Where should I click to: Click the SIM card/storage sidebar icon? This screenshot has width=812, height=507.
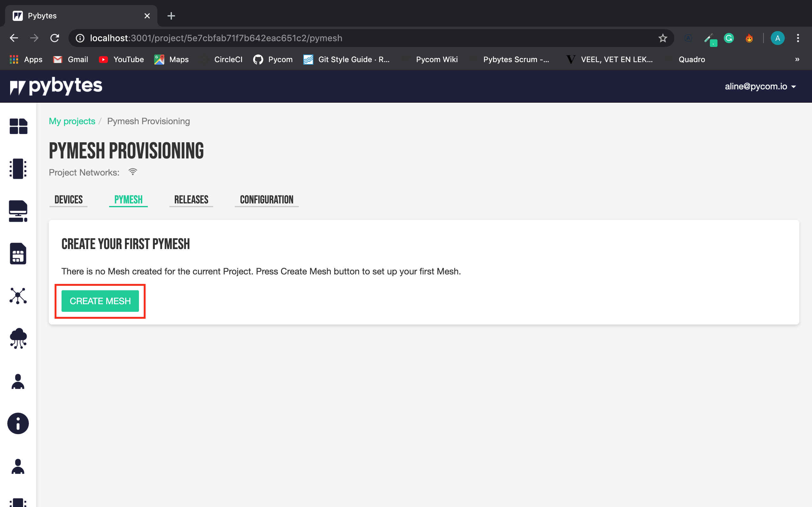tap(17, 254)
